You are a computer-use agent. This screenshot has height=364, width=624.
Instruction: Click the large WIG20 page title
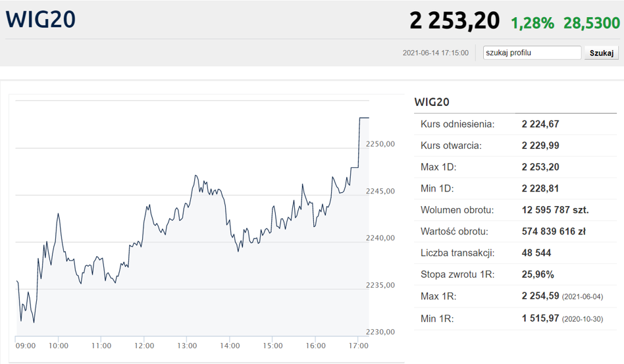coord(41,20)
